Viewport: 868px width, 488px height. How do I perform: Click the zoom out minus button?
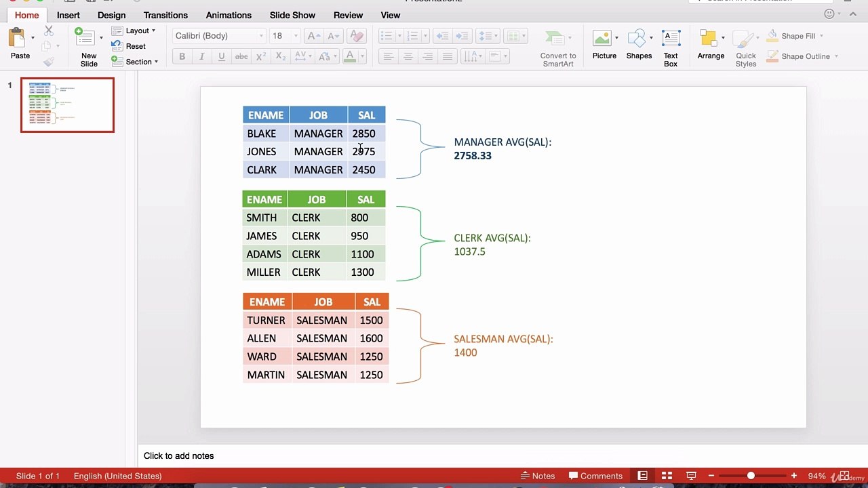point(710,476)
